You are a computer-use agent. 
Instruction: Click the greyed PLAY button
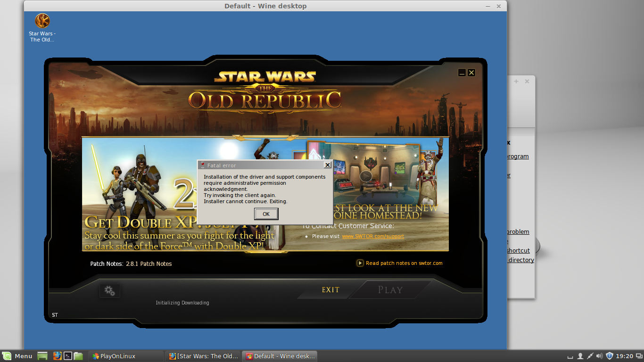pos(390,290)
